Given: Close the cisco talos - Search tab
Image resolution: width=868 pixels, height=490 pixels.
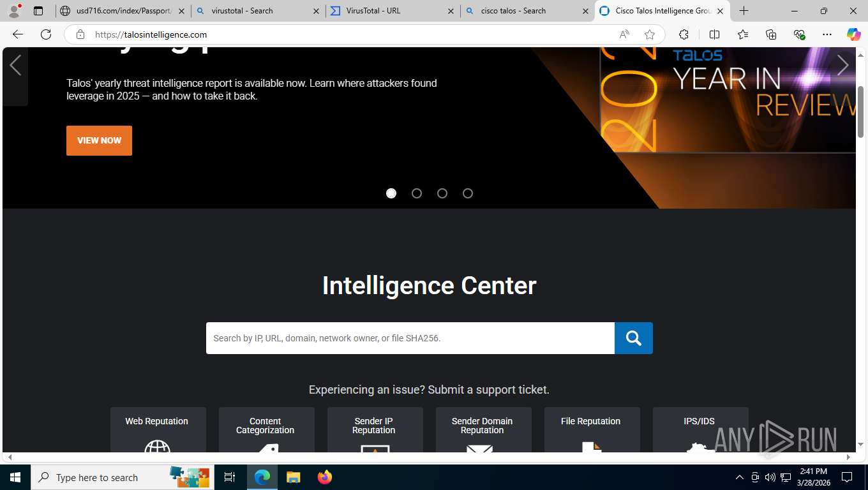Looking at the screenshot, I should tap(585, 11).
